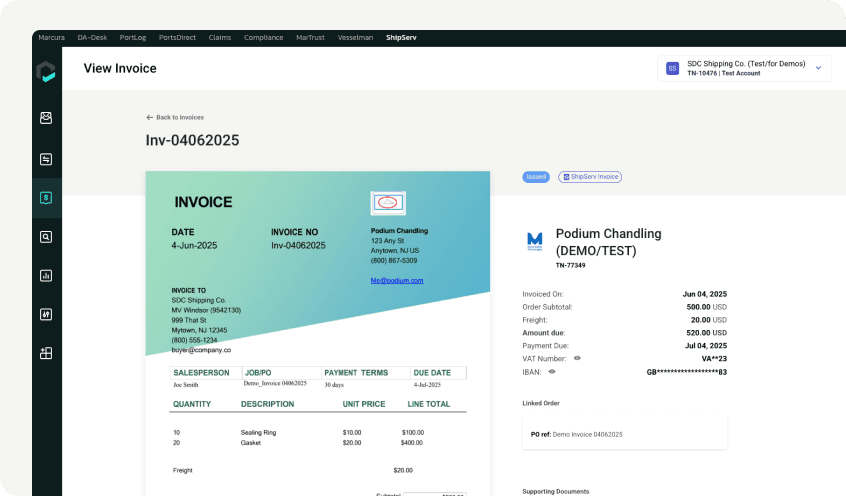Click the back arrow icon
This screenshot has width=846, height=496.
(149, 117)
